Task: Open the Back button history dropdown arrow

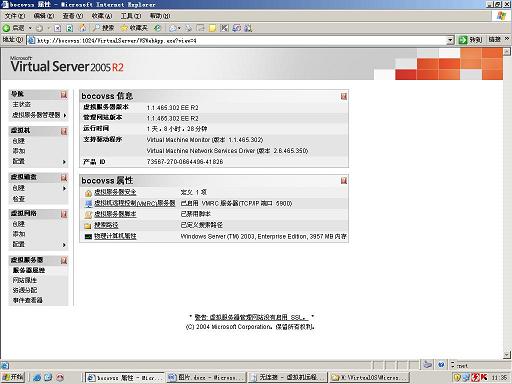Action: tap(30, 28)
